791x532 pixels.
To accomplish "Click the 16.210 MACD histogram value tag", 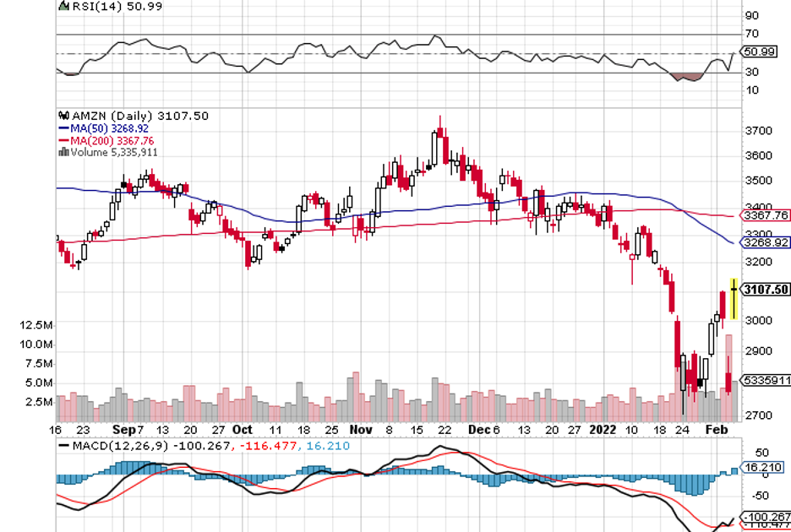I will [x=761, y=467].
